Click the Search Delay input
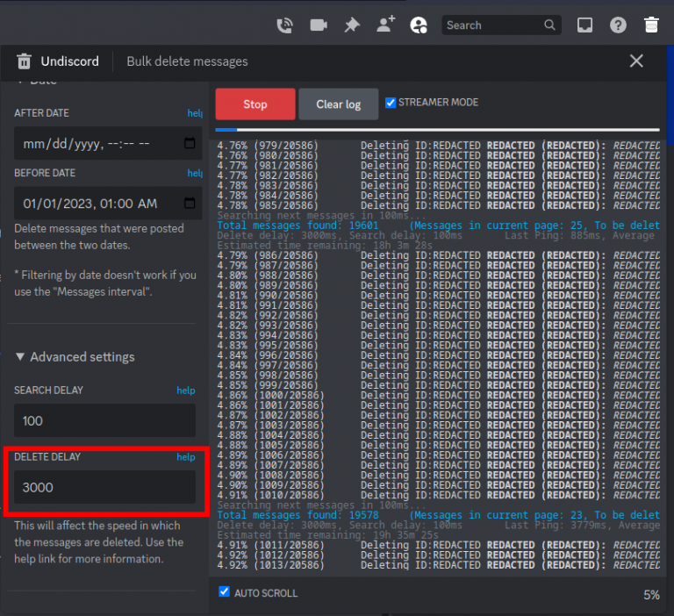Screen dimensions: 674x616 coord(105,420)
